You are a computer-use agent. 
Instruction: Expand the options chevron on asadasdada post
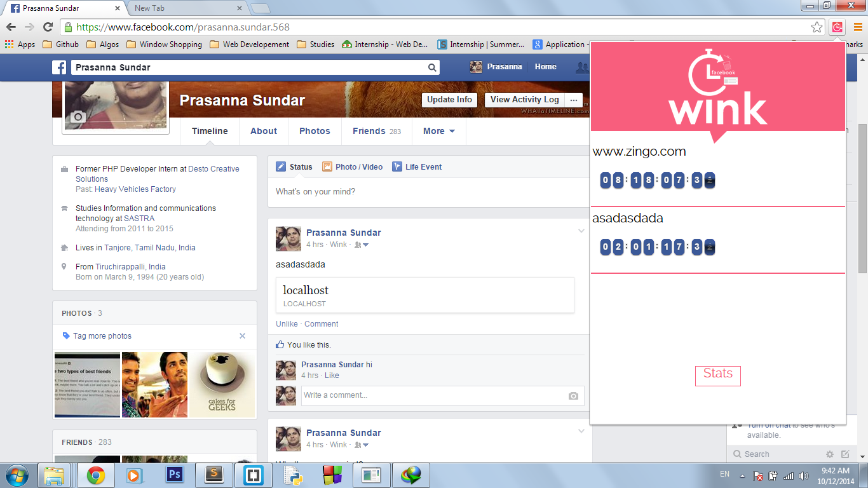581,231
